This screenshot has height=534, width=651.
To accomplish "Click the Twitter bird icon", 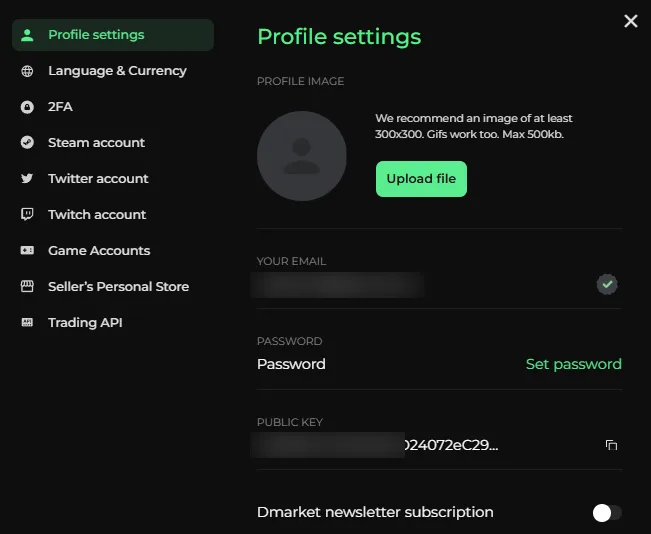I will point(27,179).
